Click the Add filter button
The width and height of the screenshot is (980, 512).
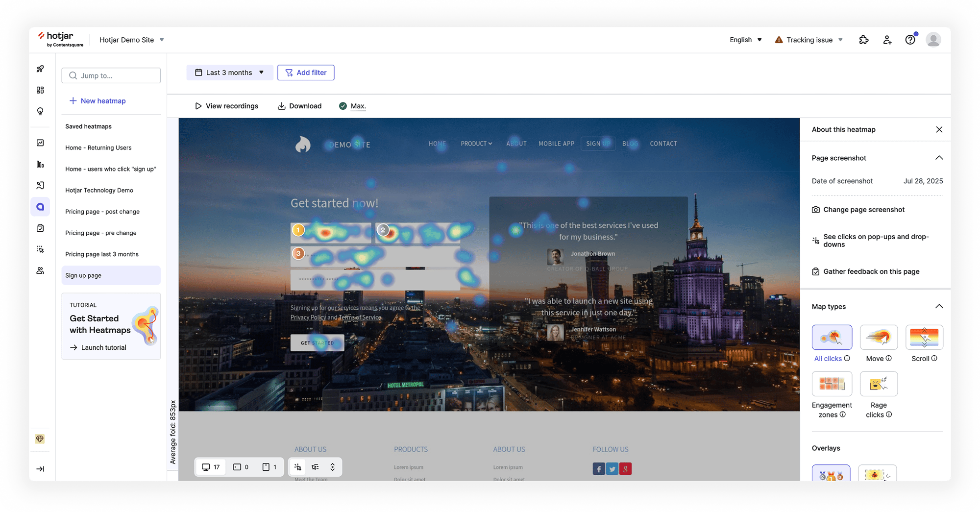(306, 73)
